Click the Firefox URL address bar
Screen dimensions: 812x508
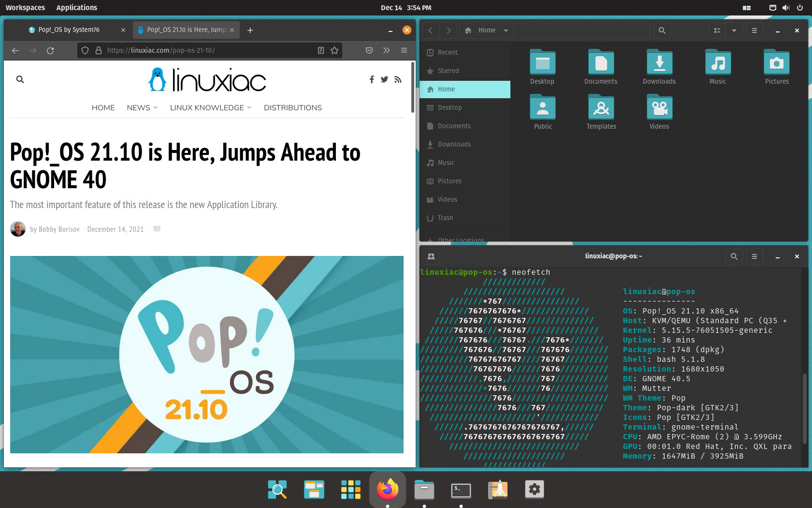pos(210,50)
